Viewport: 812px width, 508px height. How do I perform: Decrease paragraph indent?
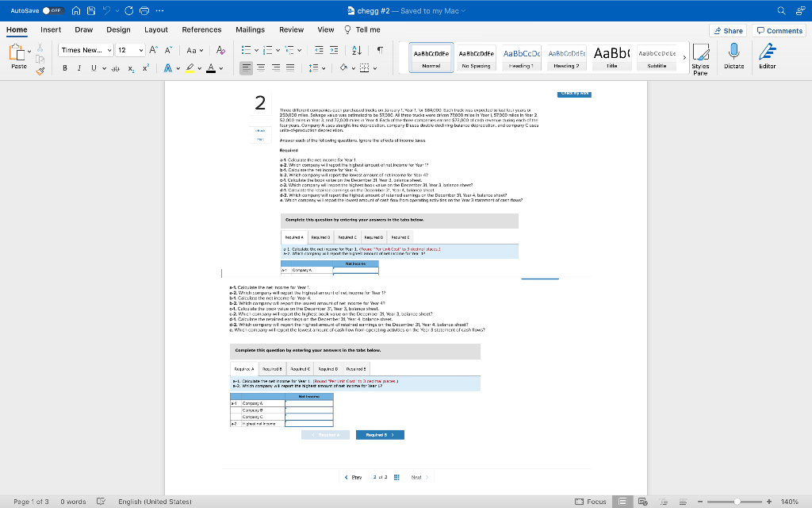click(x=319, y=50)
